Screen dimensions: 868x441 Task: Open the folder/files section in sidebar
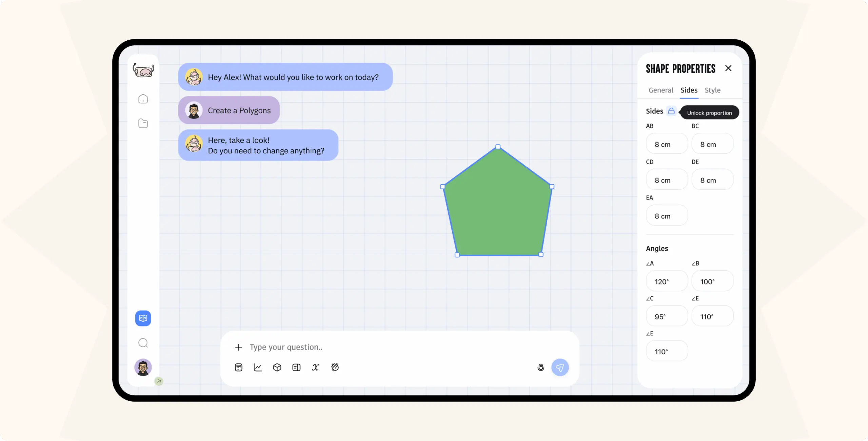[x=143, y=123]
